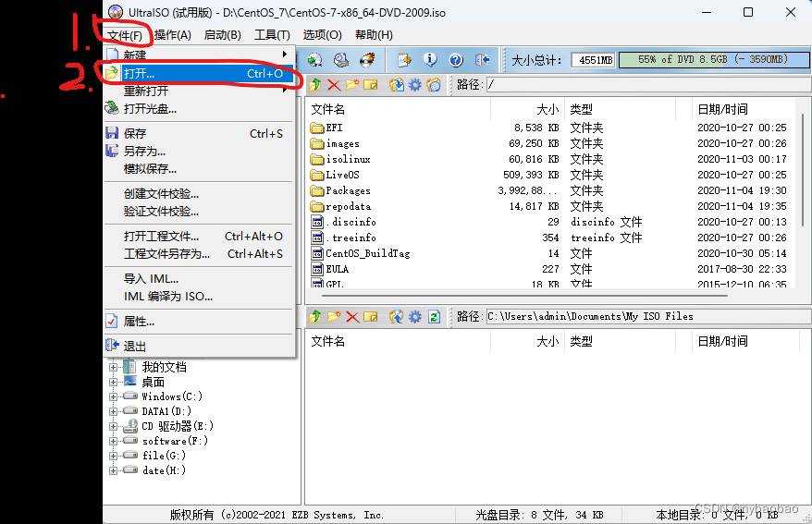Expand the software(F:) tree node
The height and width of the screenshot is (524, 812).
(114, 441)
